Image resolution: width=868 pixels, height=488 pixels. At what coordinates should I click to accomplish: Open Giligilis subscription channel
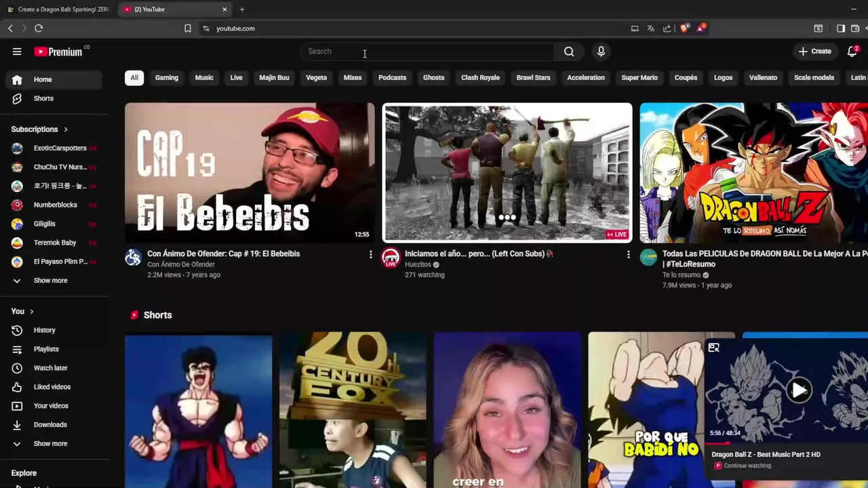[54, 224]
